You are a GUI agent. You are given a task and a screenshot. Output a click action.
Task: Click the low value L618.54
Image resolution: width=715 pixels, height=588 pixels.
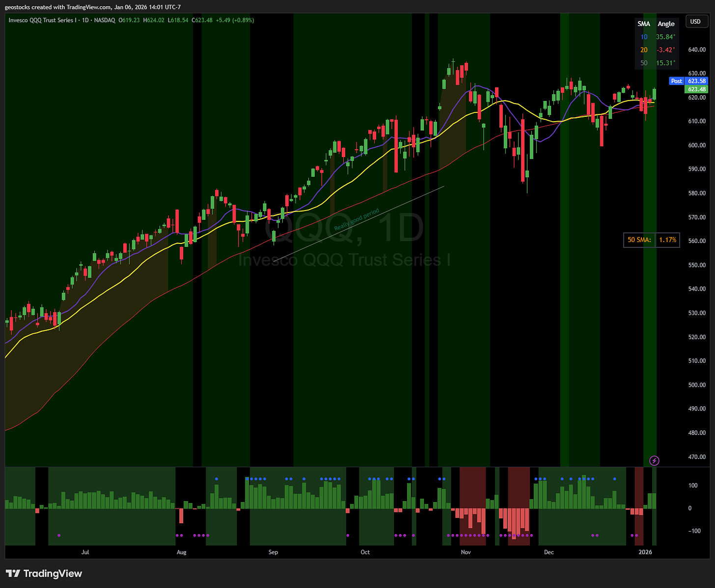tap(178, 20)
